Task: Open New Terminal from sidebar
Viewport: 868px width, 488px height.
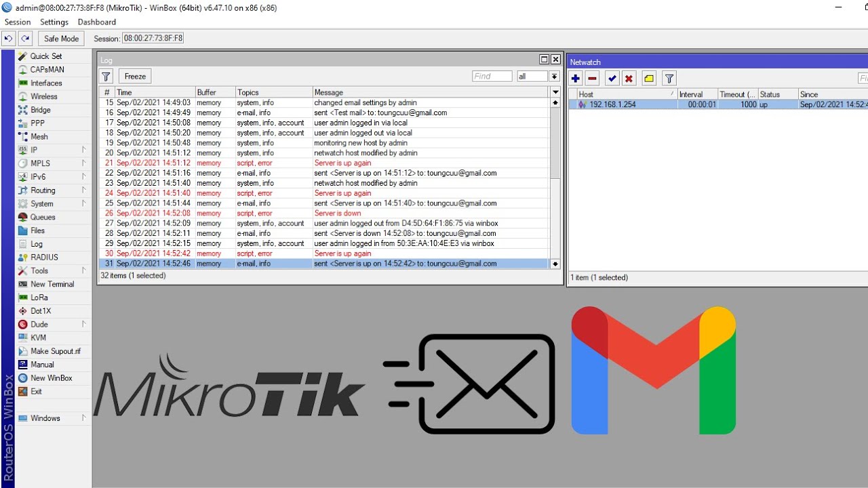Action: (52, 285)
